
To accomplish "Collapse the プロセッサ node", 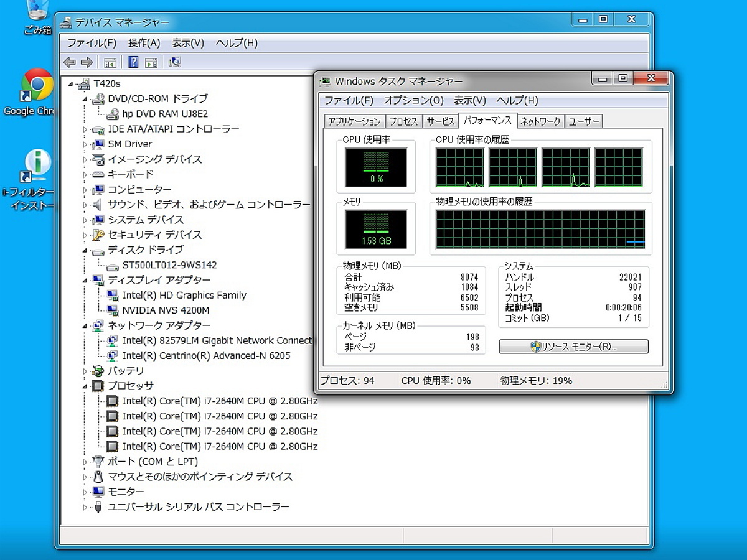I will (x=86, y=386).
